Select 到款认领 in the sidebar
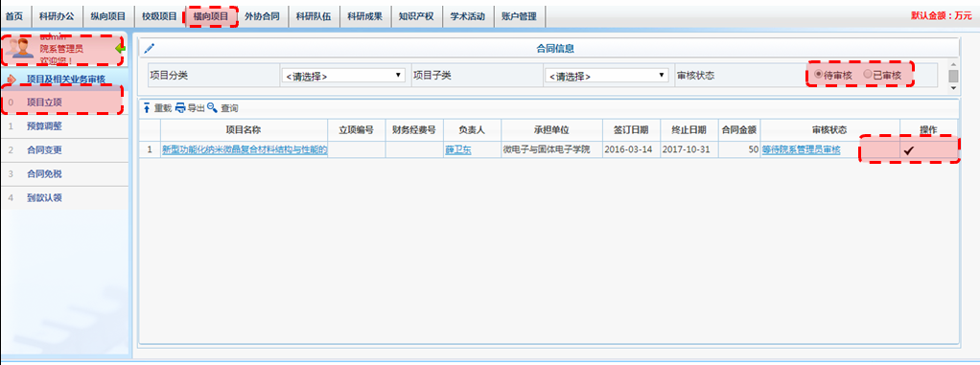 point(64,198)
